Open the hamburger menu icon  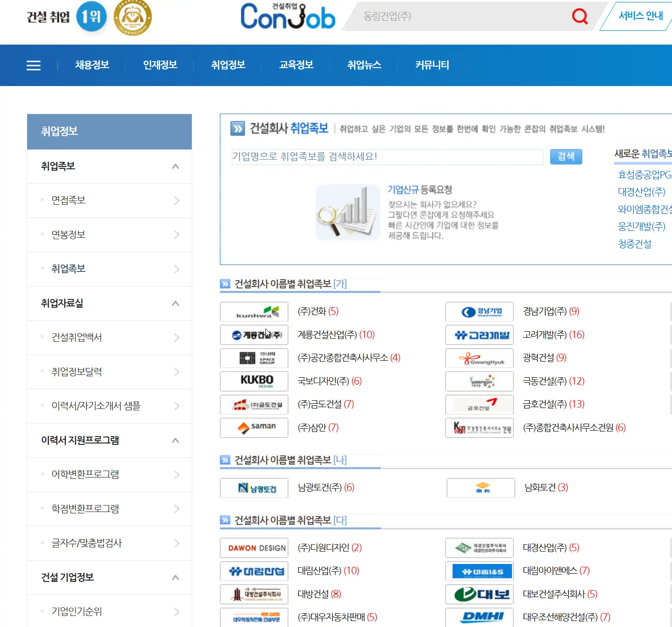click(34, 65)
